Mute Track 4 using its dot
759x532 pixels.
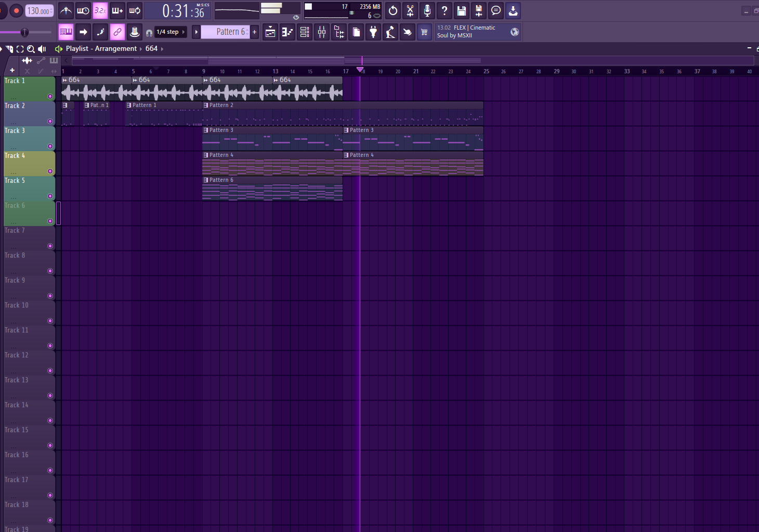[x=50, y=171]
